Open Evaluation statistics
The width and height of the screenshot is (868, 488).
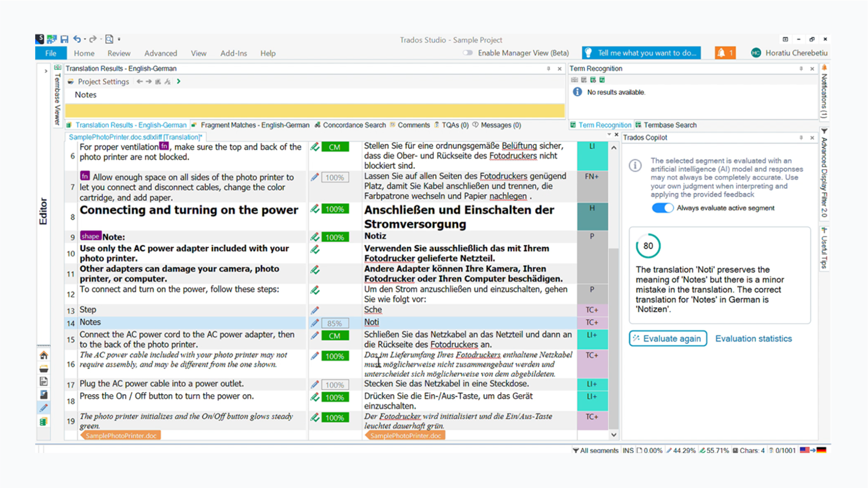pos(754,338)
